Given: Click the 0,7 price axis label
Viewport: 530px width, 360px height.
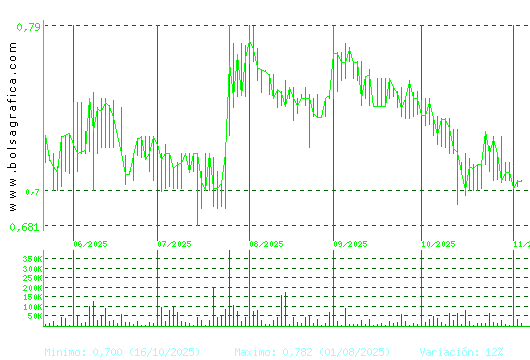Looking at the screenshot, I should pos(32,192).
